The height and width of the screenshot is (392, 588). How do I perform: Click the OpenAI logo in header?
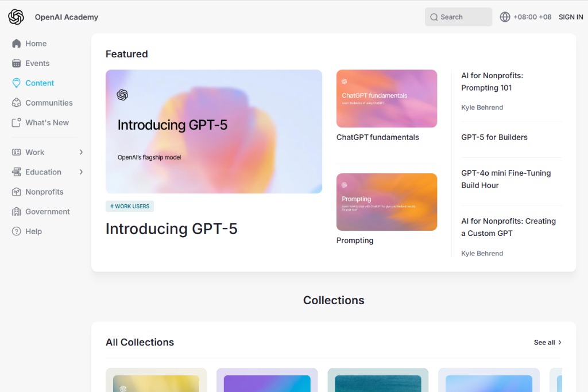tap(16, 17)
